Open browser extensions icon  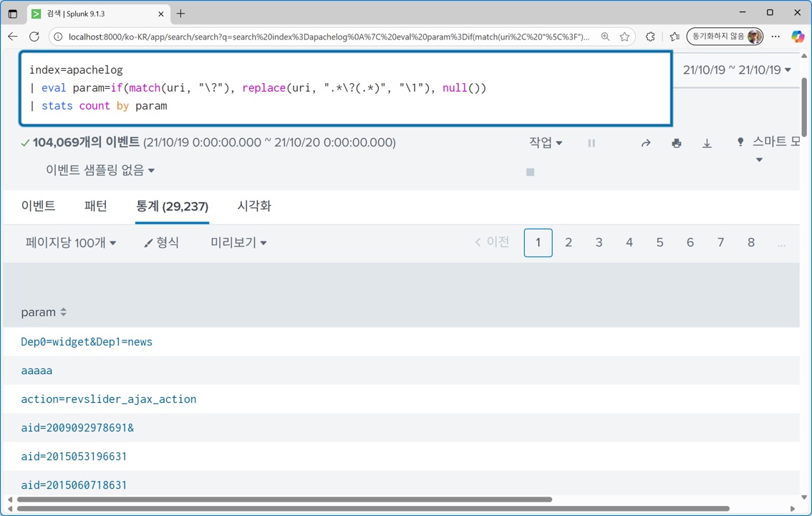(x=650, y=37)
